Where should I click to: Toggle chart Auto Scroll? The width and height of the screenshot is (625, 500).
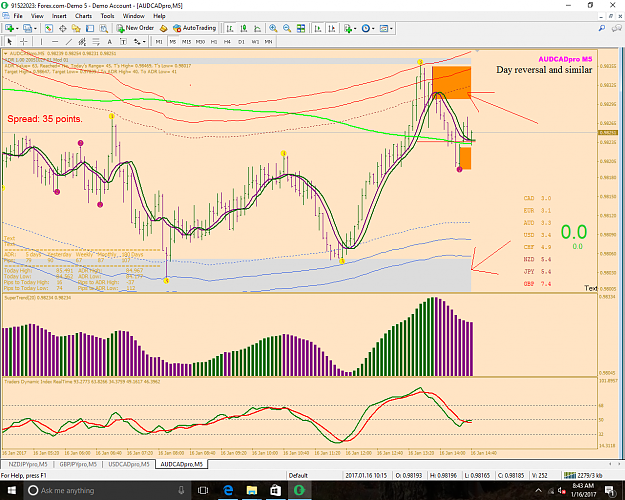pyautogui.click(x=318, y=28)
